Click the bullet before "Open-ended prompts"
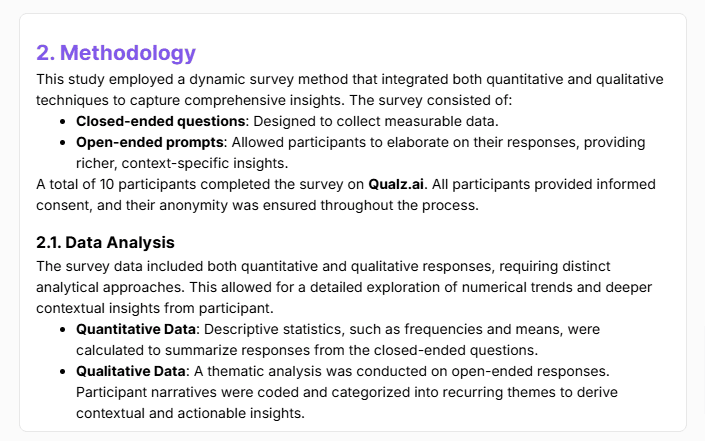705x441 pixels. [x=63, y=143]
